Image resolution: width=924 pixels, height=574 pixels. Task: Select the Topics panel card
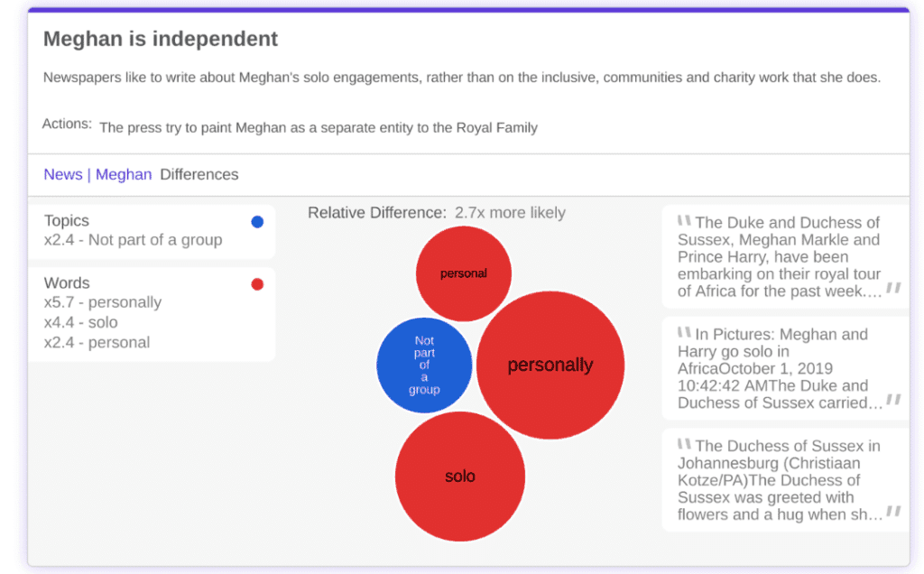152,231
